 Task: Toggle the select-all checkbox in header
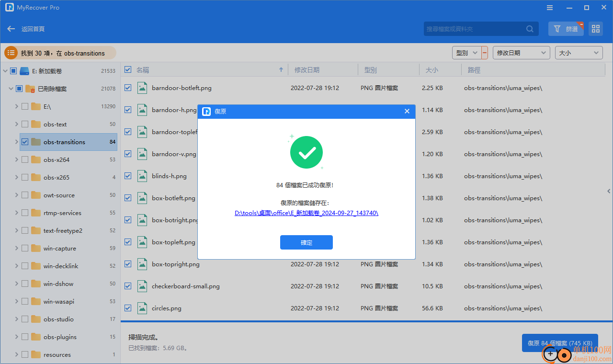click(x=128, y=69)
